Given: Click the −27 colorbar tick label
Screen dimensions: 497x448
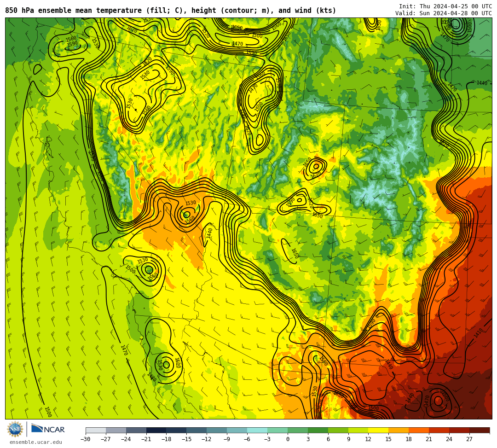Looking at the screenshot, I should (106, 439).
